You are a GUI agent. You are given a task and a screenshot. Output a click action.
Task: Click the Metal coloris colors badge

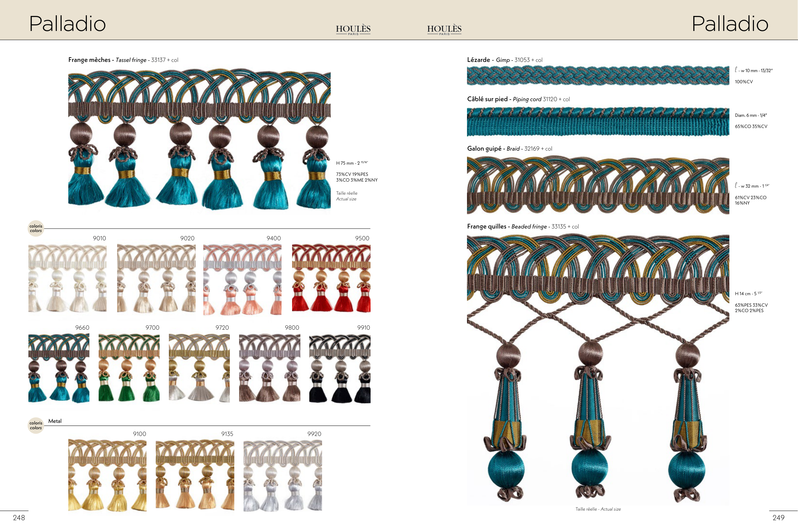coord(36,425)
